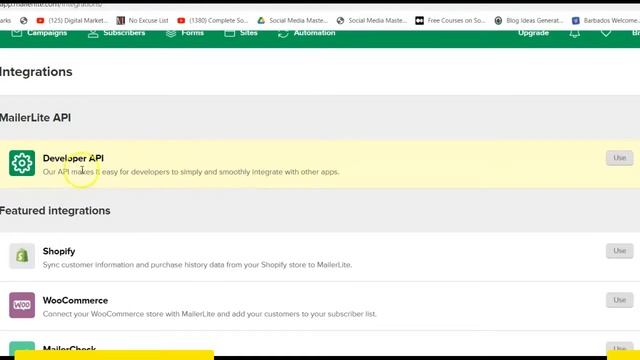Click Use button for WooCommerce
The width and height of the screenshot is (640, 360).
[619, 300]
